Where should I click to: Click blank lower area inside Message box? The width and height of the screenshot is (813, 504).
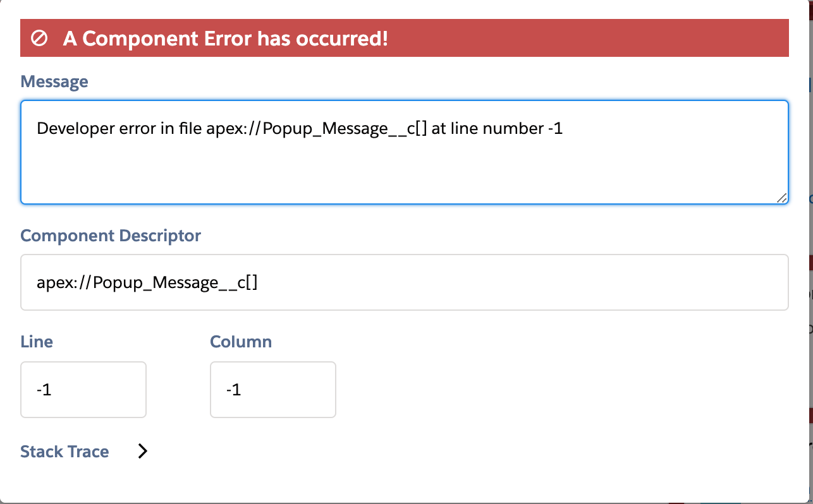click(x=405, y=174)
